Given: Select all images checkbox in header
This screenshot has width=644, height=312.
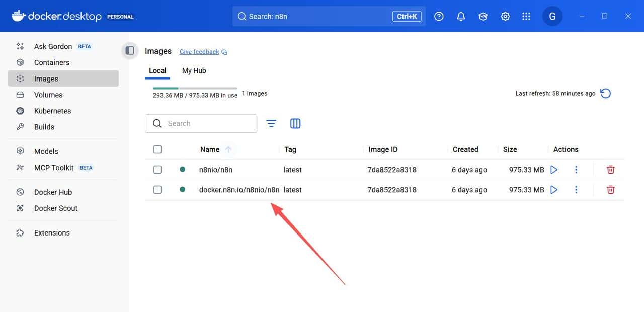Looking at the screenshot, I should coord(157,149).
